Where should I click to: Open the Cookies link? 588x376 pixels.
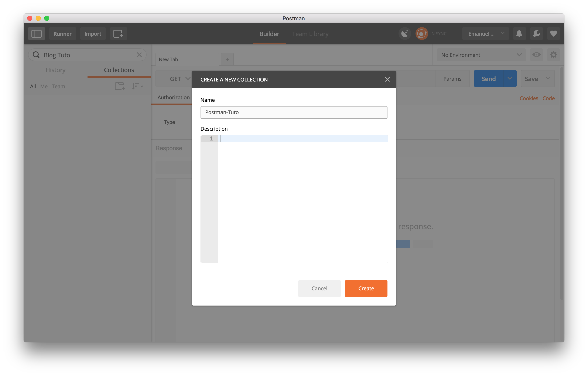pyautogui.click(x=529, y=98)
